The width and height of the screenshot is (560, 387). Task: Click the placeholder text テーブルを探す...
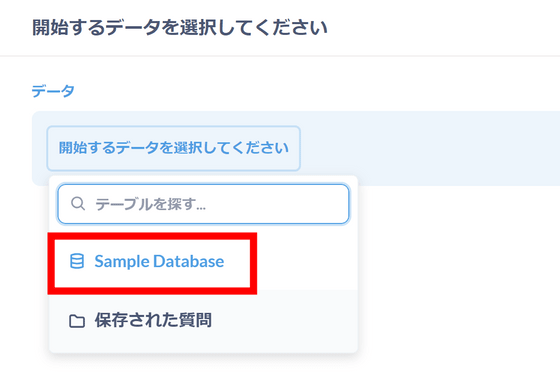click(x=150, y=204)
